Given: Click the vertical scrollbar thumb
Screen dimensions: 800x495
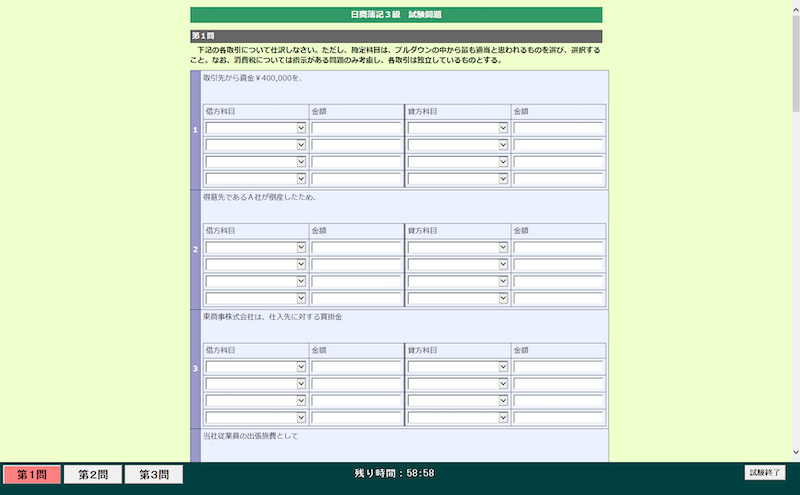Looking at the screenshot, I should point(795,63).
